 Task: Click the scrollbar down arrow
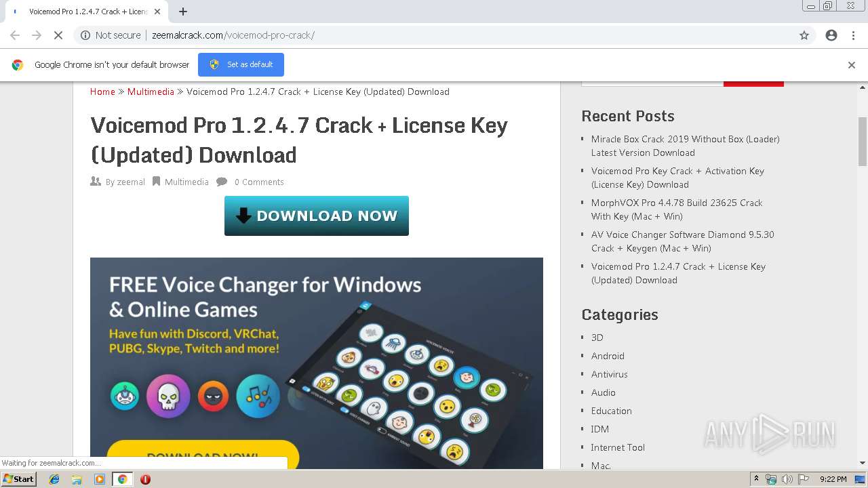point(863,464)
